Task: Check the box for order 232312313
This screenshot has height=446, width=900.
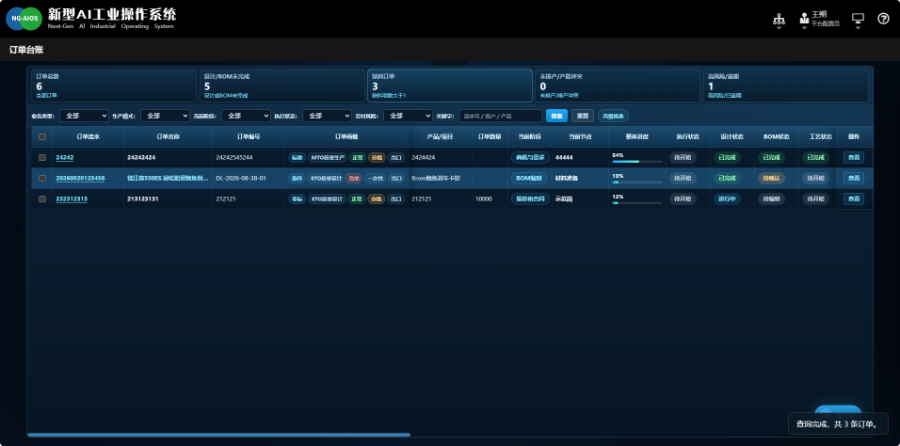Action: 42,199
